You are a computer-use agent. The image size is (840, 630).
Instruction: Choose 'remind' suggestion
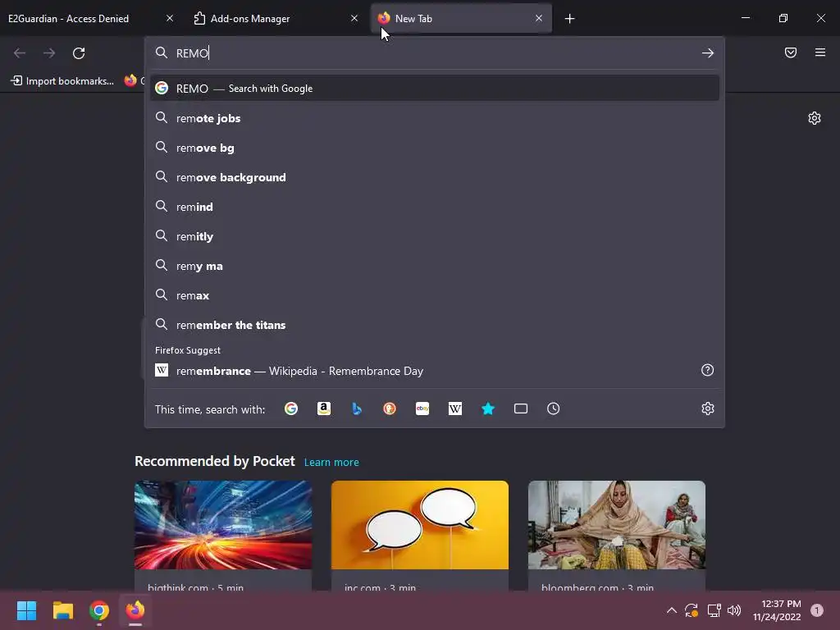435,207
